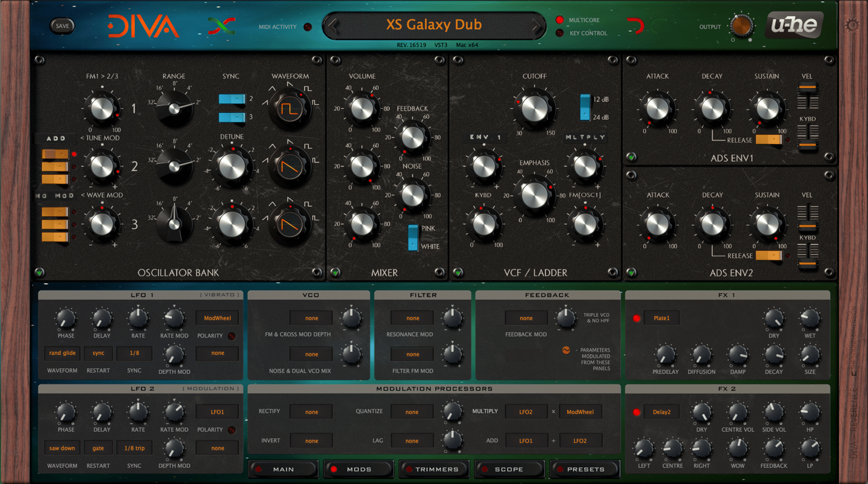Image resolution: width=868 pixels, height=484 pixels.
Task: Toggle Multicore red LED
Action: (560, 20)
